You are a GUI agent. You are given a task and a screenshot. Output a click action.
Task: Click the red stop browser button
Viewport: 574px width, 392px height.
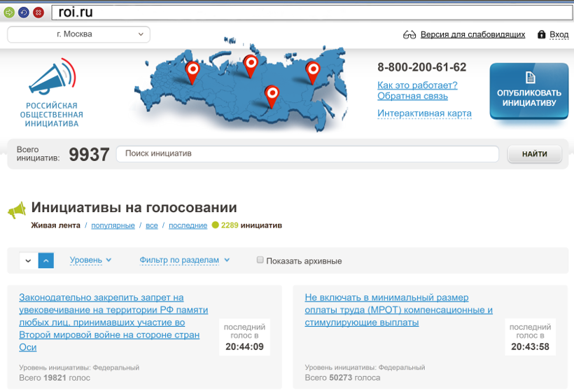(38, 13)
